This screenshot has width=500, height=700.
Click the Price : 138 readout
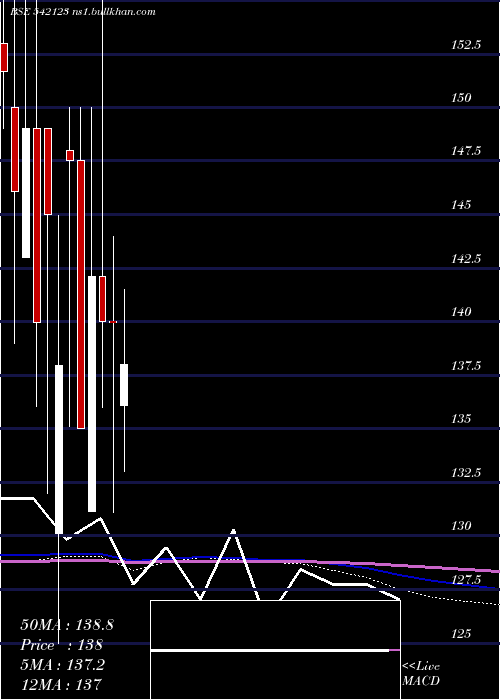pos(62,645)
